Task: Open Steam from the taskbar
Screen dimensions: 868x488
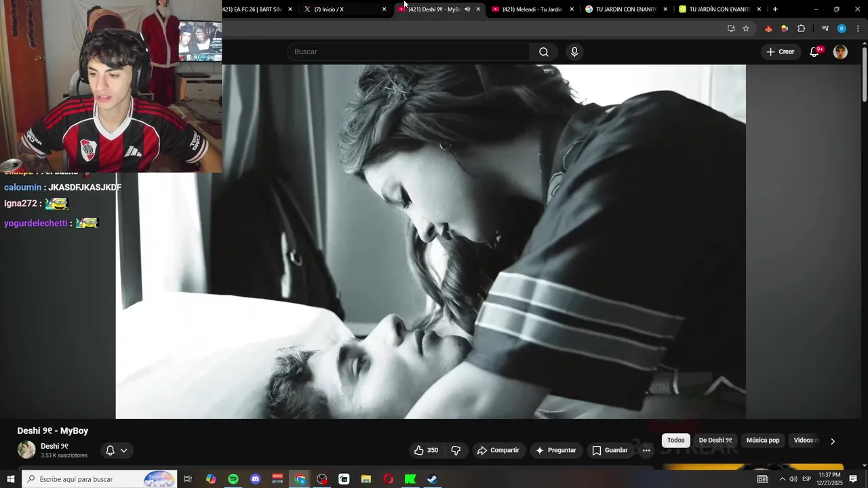Action: (x=432, y=479)
